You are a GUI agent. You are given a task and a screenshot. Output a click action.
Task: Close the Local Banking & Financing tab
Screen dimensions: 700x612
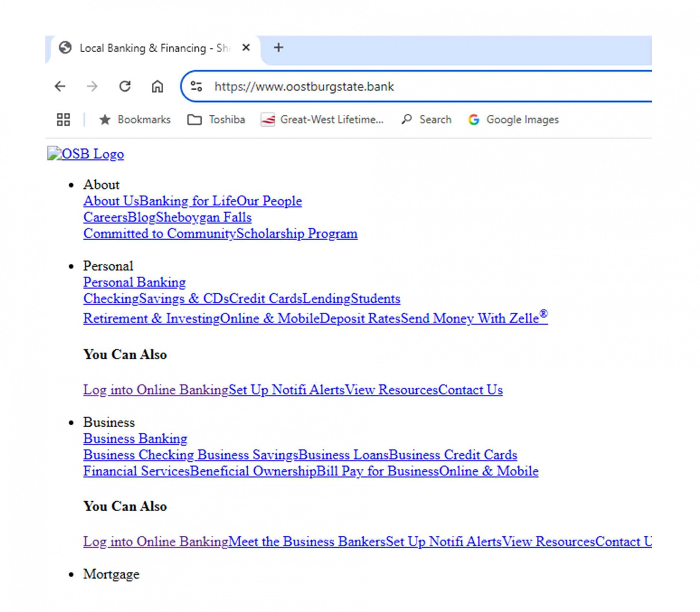tap(246, 48)
